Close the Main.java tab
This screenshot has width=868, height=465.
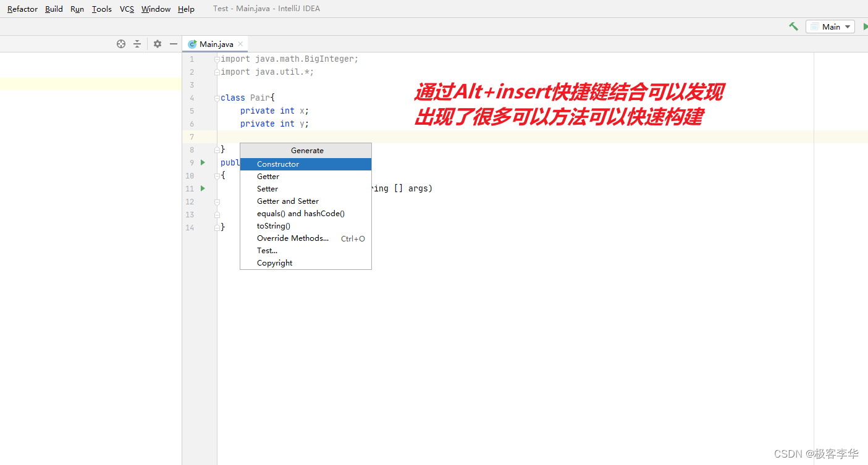[x=240, y=44]
